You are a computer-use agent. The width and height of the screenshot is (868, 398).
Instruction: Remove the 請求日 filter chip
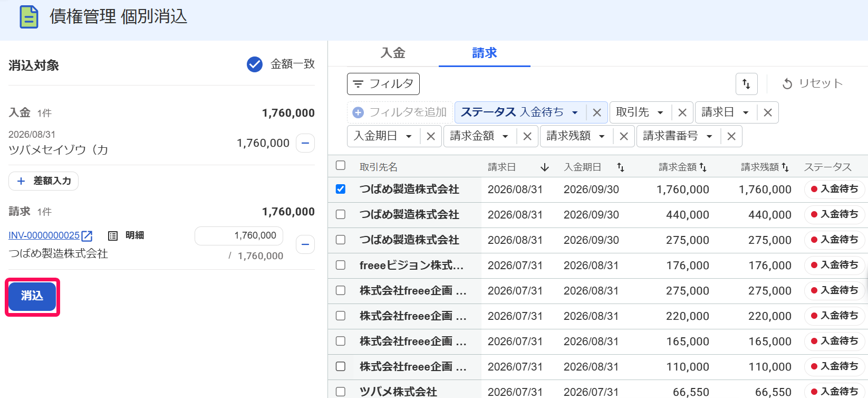pos(768,112)
